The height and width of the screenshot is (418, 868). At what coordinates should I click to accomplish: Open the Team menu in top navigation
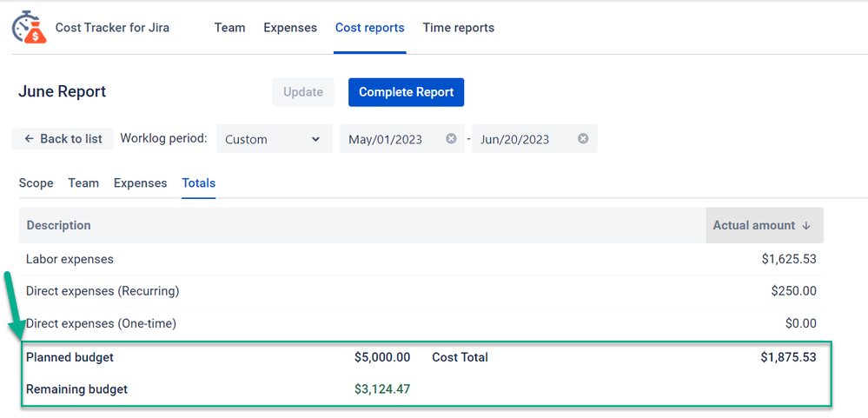(229, 28)
